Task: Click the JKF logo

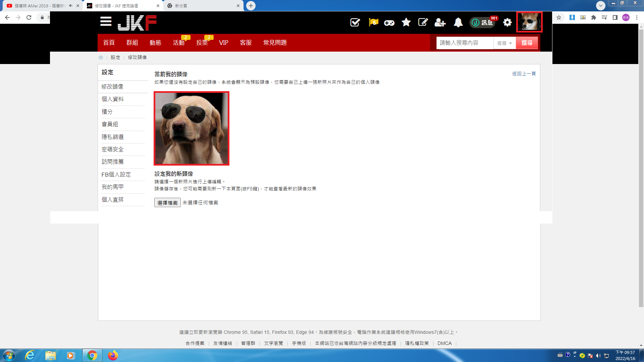Action: (137, 23)
